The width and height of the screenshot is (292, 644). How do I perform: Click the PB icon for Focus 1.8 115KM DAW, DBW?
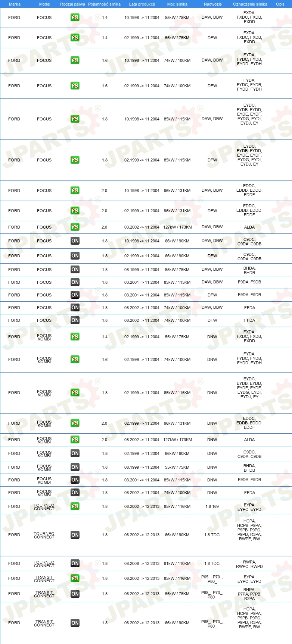pyautogui.click(x=75, y=119)
